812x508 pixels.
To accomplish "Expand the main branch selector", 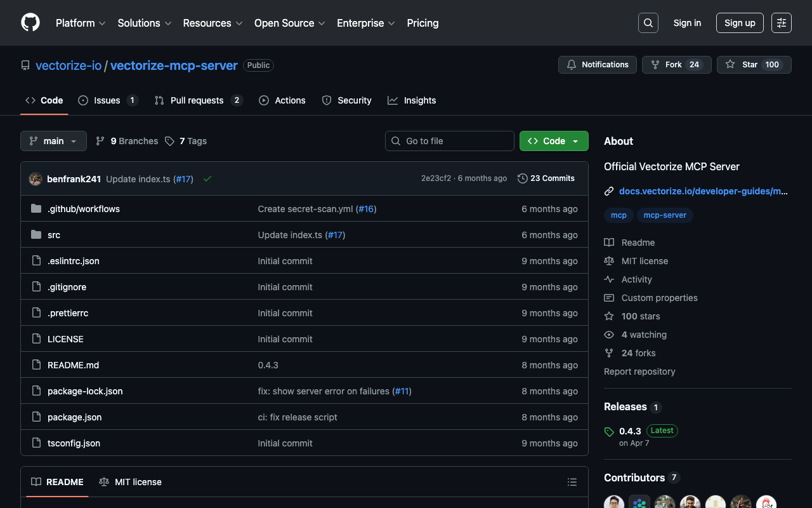I will click(53, 141).
